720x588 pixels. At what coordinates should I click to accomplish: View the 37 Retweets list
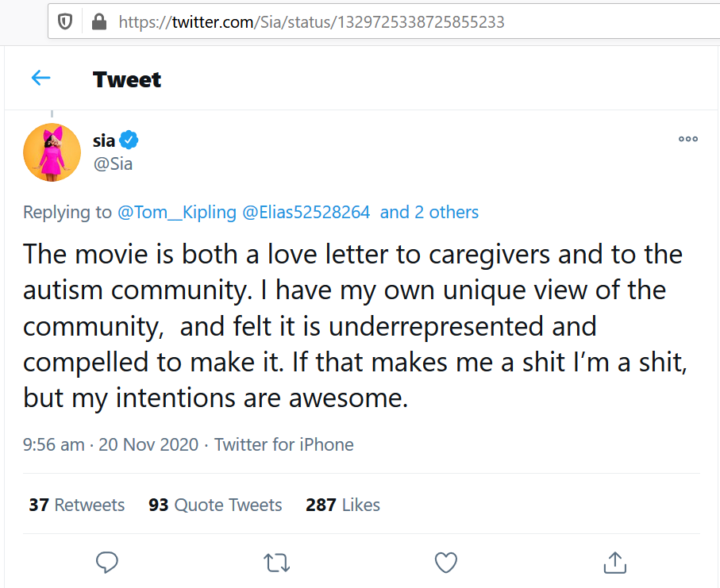pyautogui.click(x=77, y=505)
